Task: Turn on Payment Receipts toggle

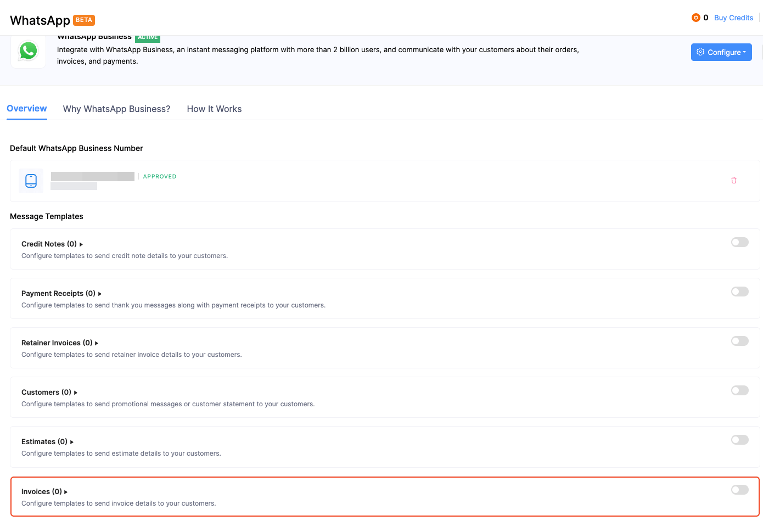Action: tap(740, 292)
